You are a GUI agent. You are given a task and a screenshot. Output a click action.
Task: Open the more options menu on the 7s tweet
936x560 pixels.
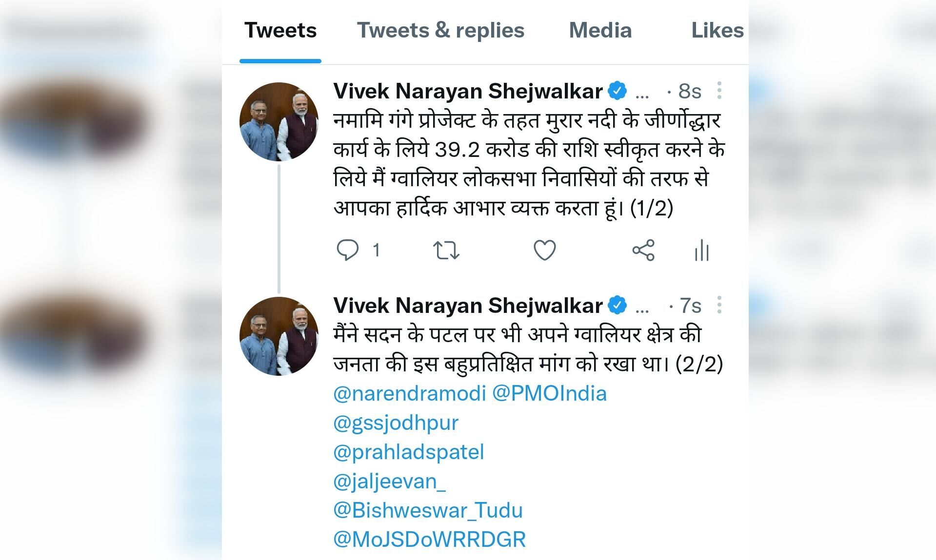click(719, 305)
